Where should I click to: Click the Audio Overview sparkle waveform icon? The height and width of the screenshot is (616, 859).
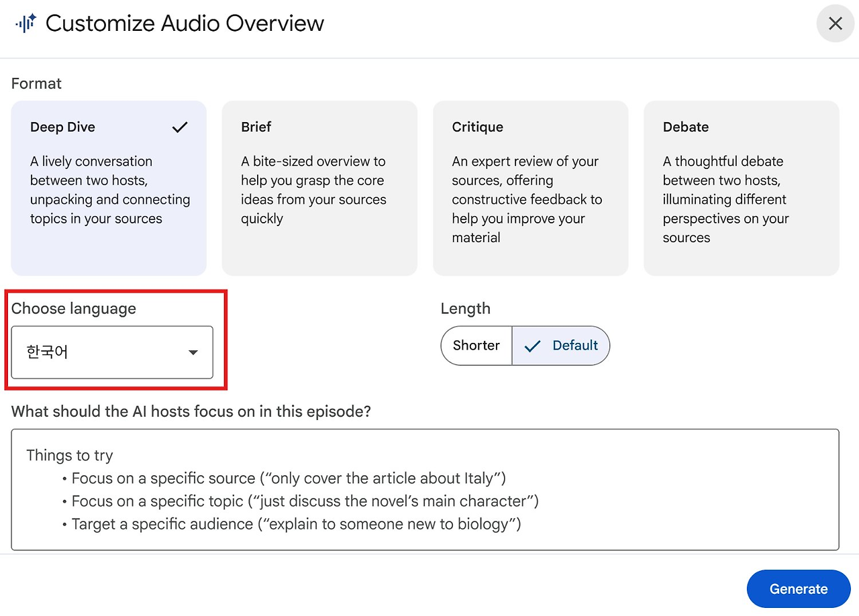tap(26, 23)
